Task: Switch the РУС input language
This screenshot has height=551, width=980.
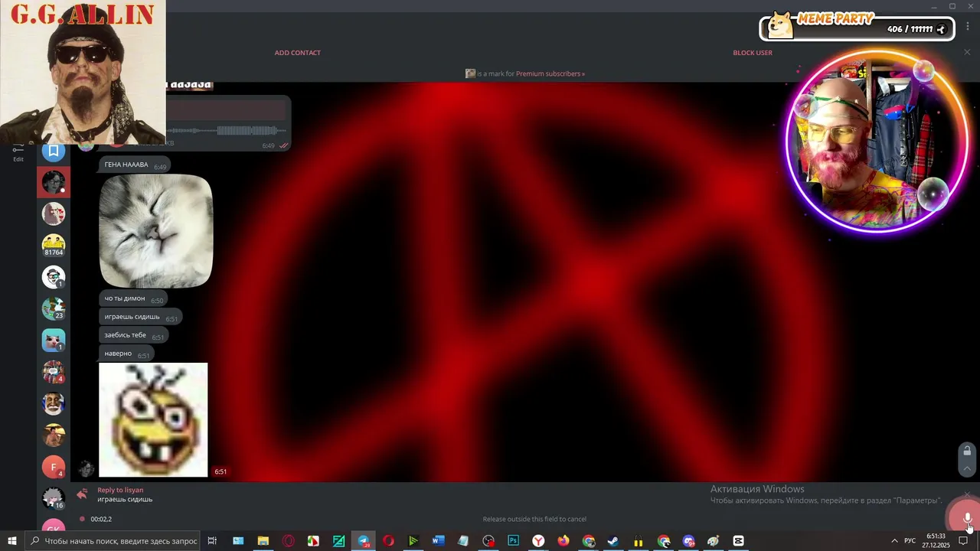Action: coord(910,541)
